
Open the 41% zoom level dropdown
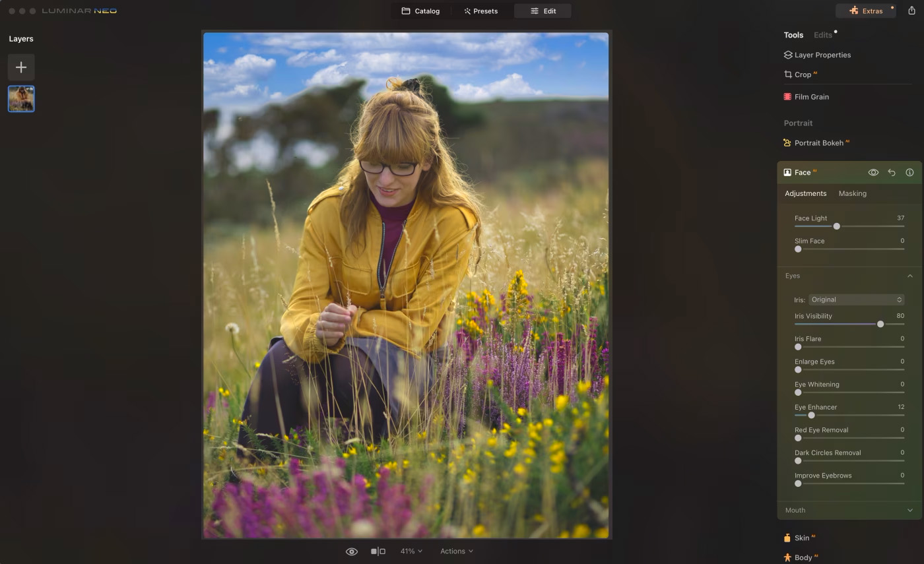(411, 551)
